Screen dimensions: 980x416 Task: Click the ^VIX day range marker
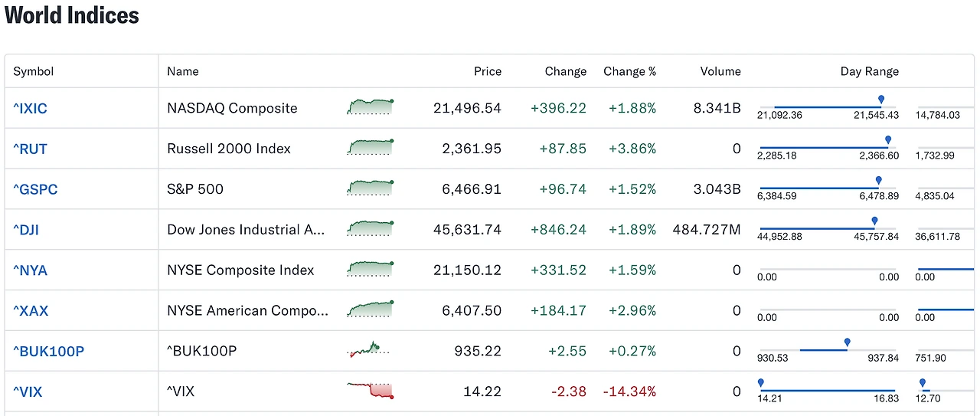pyautogui.click(x=760, y=382)
